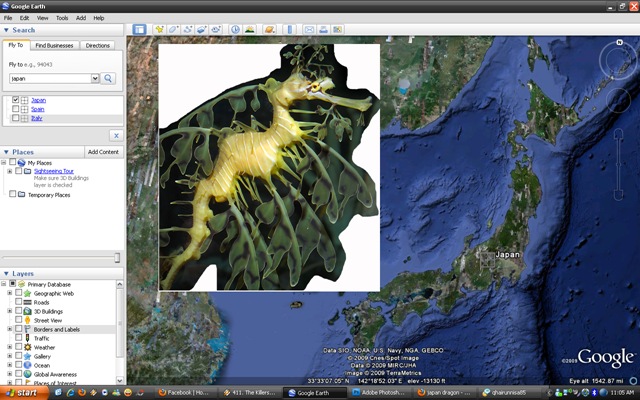Open japan dragon Firefox taskbar button

click(445, 393)
